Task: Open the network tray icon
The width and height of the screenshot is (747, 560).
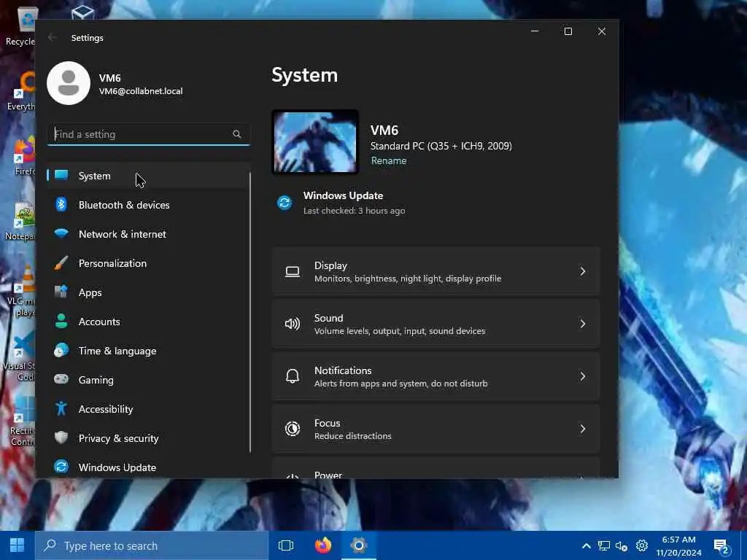Action: coord(604,546)
